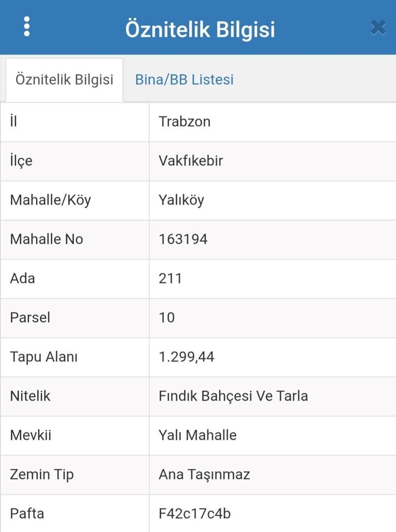The height and width of the screenshot is (532, 396).
Task: Select Mahalle No value 163194
Action: pyautogui.click(x=183, y=239)
